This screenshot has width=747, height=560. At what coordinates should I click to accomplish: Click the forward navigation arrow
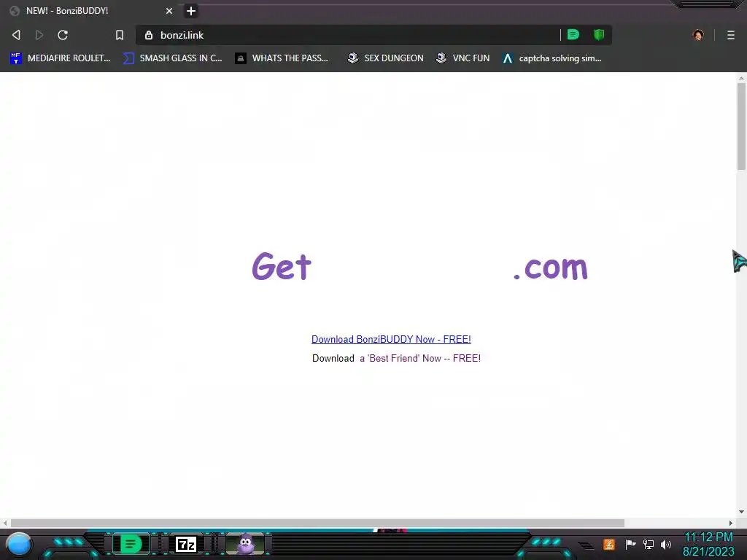tap(39, 35)
